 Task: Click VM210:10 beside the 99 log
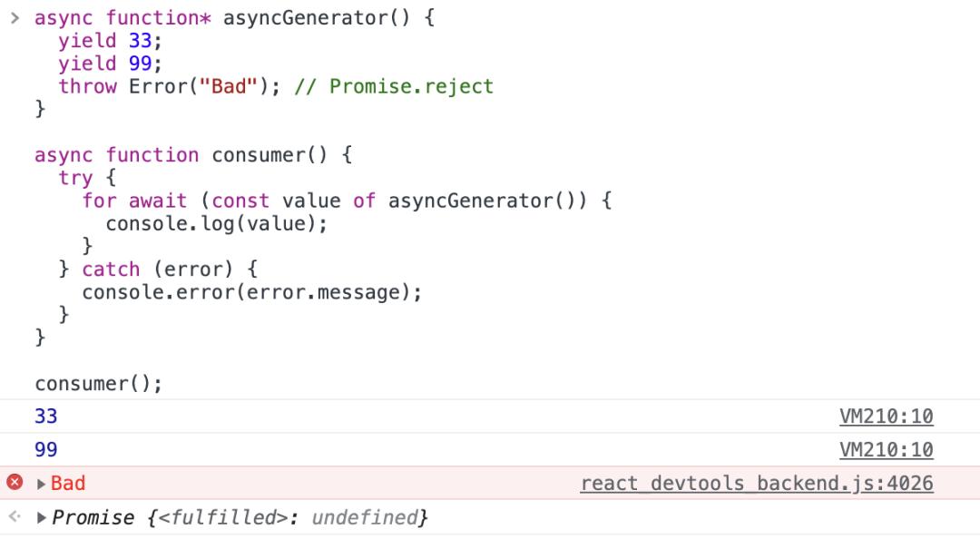pyautogui.click(x=885, y=449)
